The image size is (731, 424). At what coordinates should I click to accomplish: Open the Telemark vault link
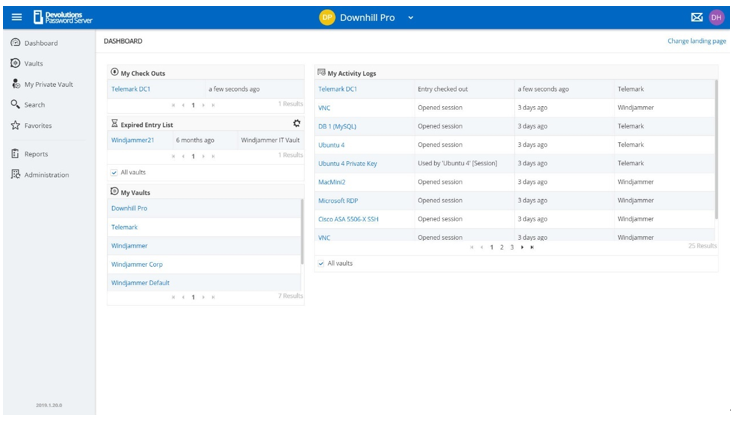point(124,227)
